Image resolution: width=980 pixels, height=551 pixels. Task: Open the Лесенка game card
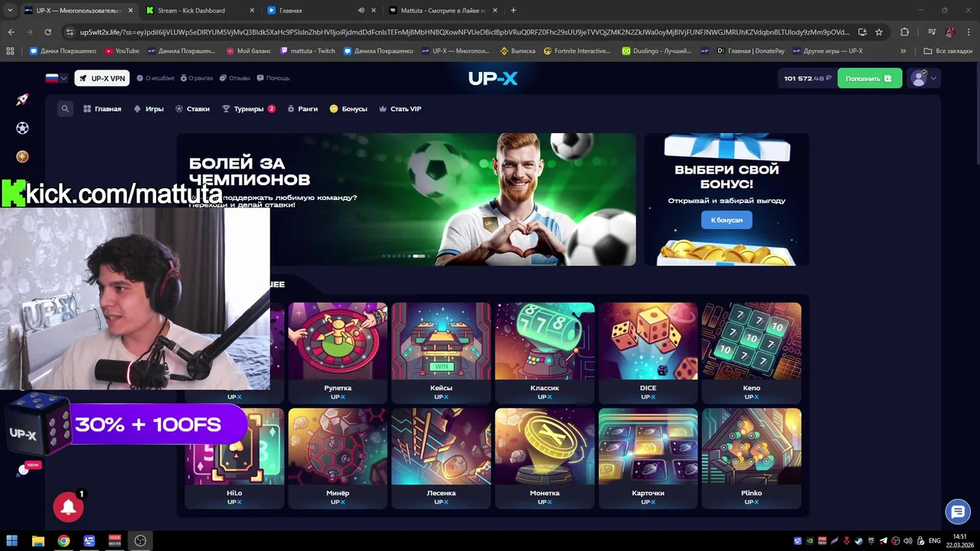(x=441, y=458)
